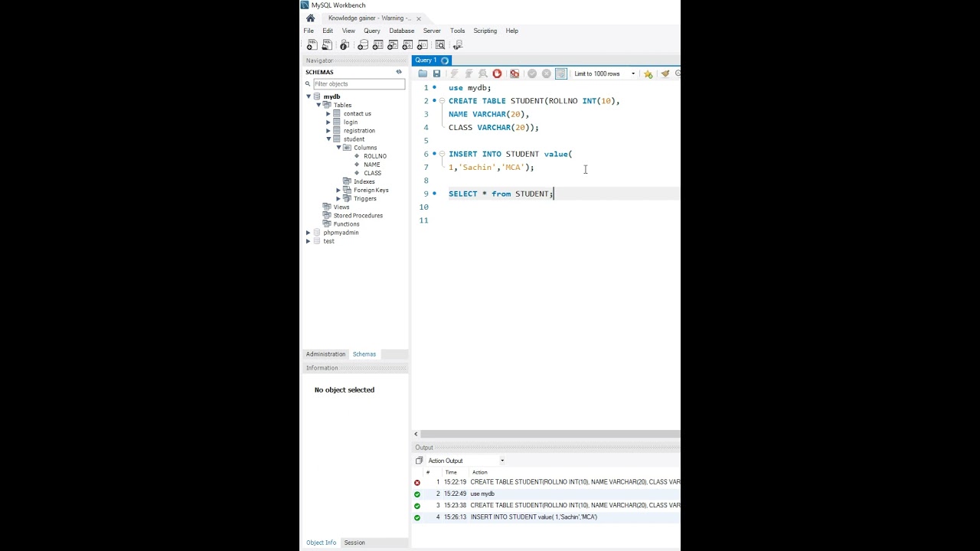Collapse the Columns folder
Image resolution: width=980 pixels, height=551 pixels.
[x=338, y=147]
